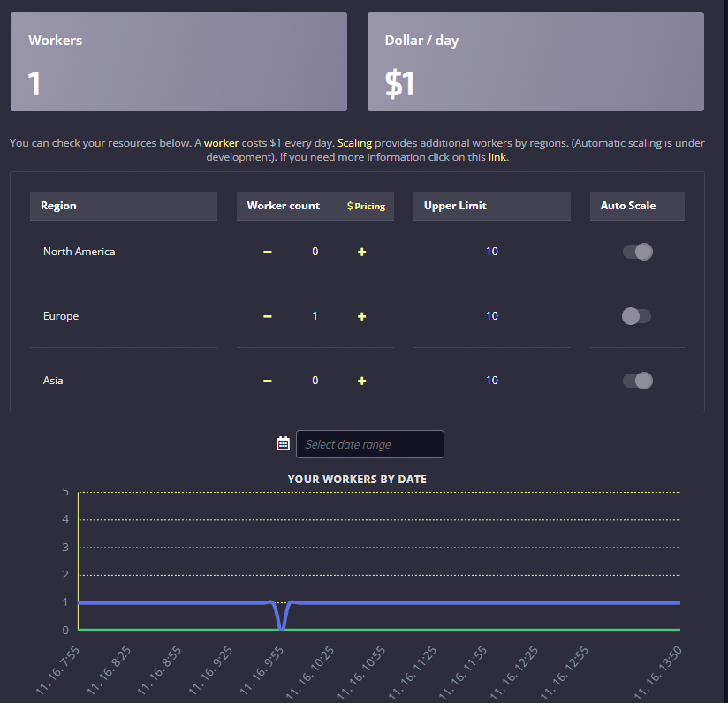Click the highlighted 'worker' word
The width and height of the screenshot is (728, 703).
click(x=222, y=143)
